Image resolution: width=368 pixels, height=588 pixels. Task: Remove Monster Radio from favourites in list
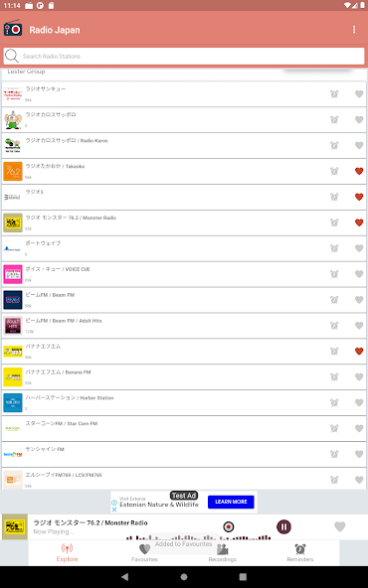359,222
